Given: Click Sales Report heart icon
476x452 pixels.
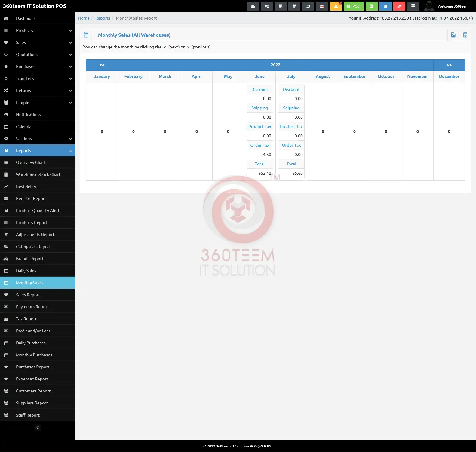Looking at the screenshot, I should coord(6,295).
